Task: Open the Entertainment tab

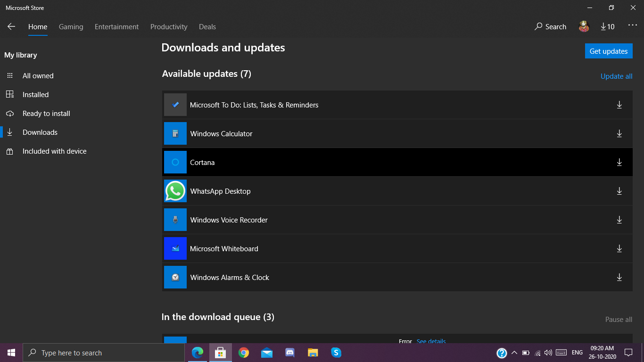Action: (x=117, y=27)
